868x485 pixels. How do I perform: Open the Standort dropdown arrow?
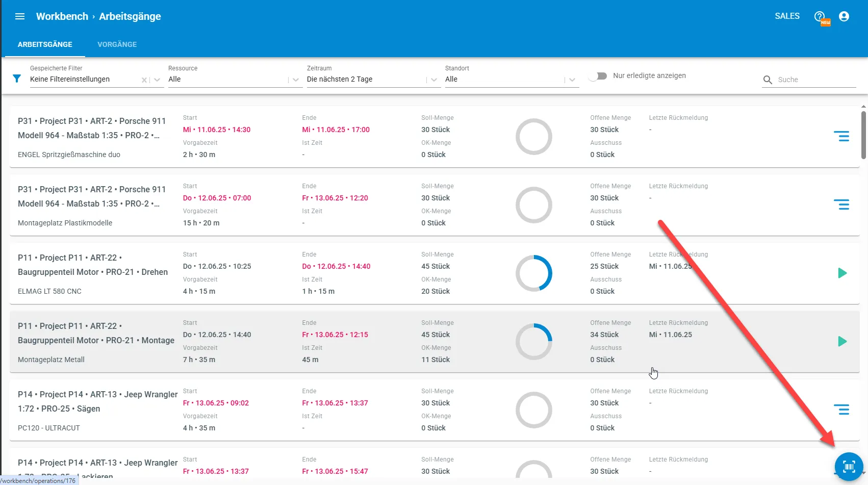572,80
